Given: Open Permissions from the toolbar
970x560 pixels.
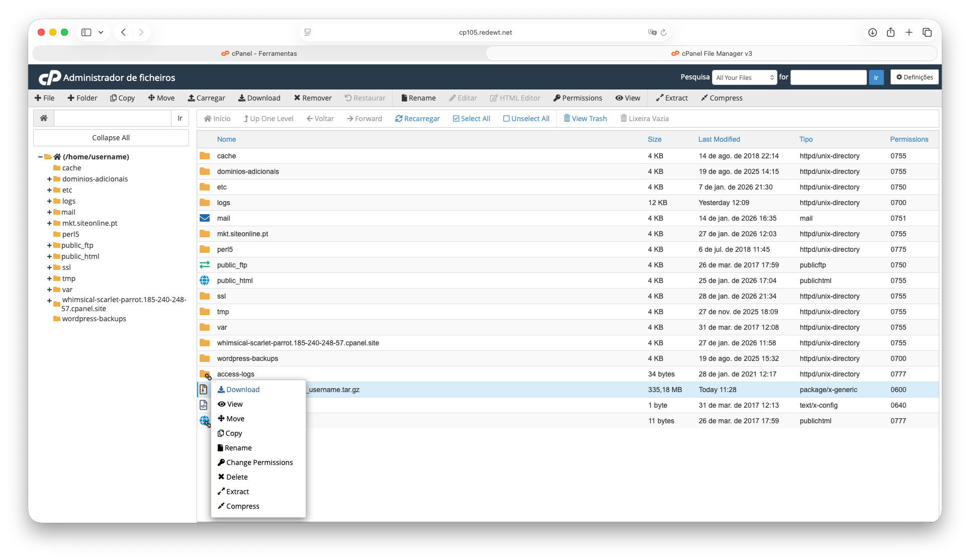Looking at the screenshot, I should pos(577,98).
